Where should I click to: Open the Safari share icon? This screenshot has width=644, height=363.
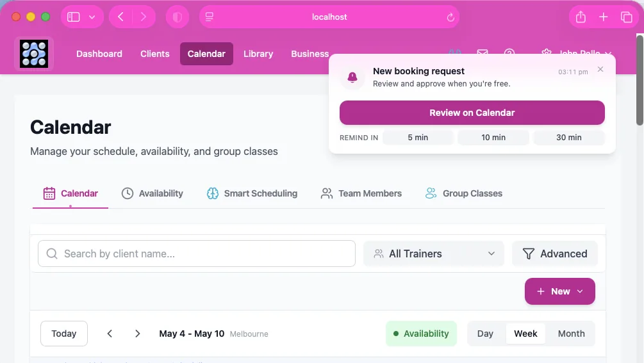pyautogui.click(x=581, y=17)
